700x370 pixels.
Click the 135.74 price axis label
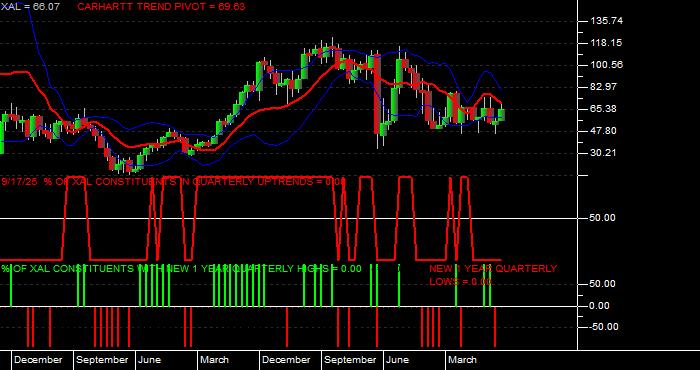click(x=606, y=21)
